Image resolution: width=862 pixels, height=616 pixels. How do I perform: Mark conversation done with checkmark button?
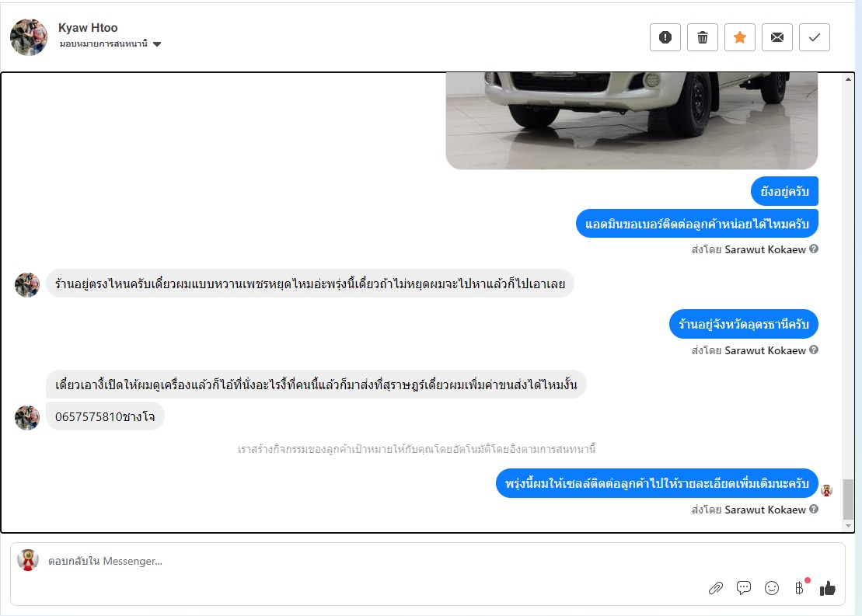[814, 37]
